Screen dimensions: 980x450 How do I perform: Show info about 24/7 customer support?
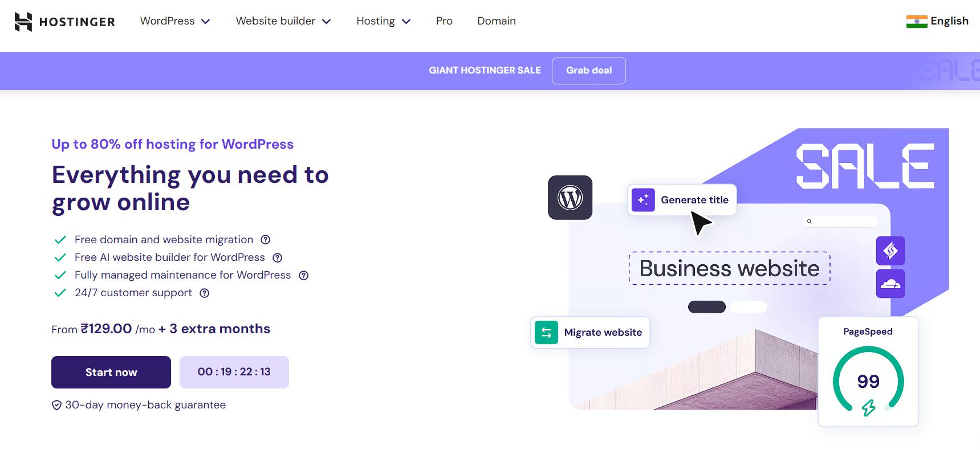(204, 293)
